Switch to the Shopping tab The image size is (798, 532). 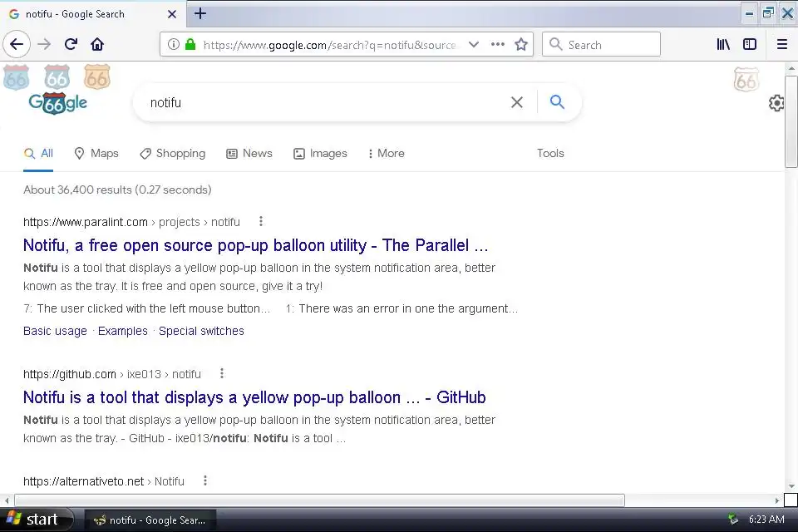(173, 153)
